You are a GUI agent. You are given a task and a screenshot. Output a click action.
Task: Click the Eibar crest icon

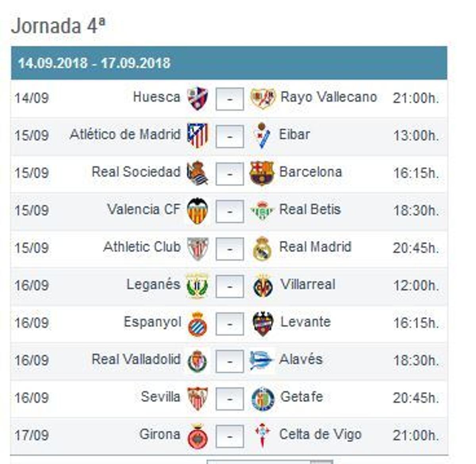261,134
